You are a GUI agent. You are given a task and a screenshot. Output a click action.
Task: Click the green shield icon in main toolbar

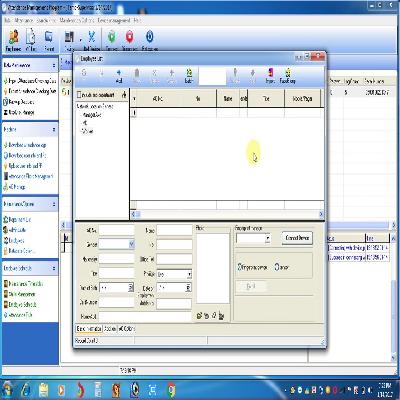coord(112,40)
